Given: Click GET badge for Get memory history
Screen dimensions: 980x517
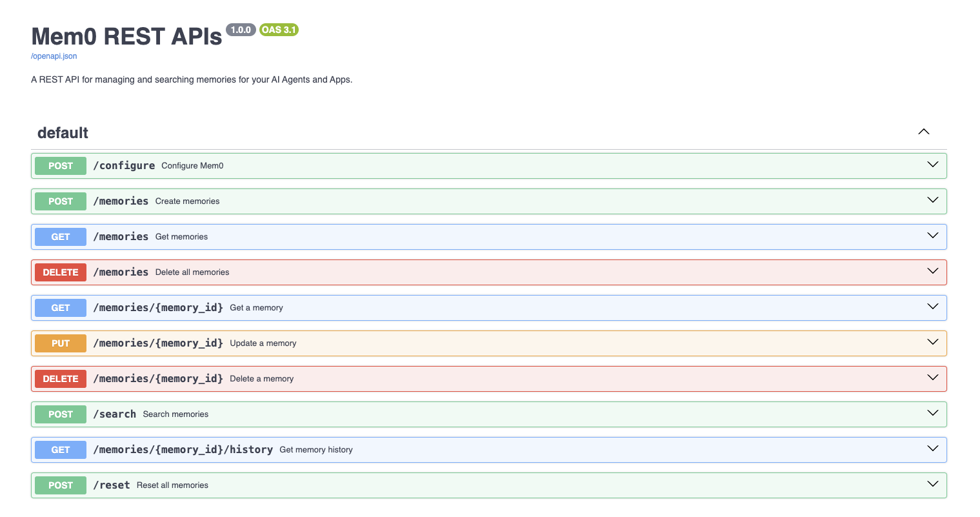Looking at the screenshot, I should (61, 450).
